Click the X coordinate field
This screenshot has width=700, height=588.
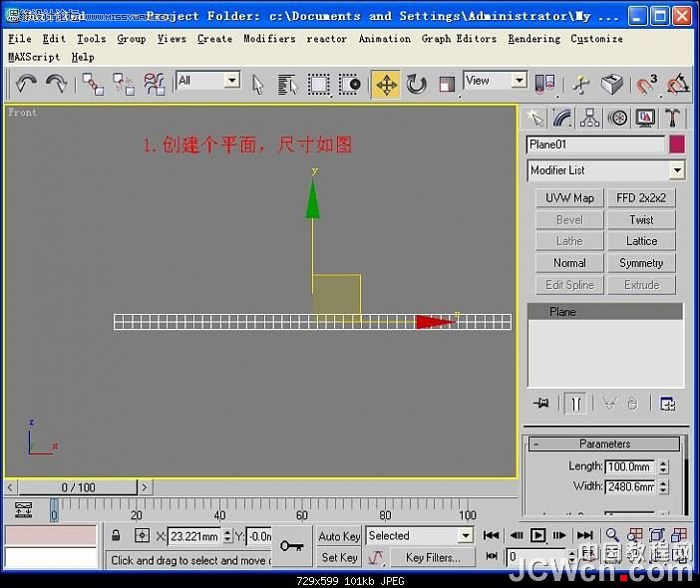(194, 536)
